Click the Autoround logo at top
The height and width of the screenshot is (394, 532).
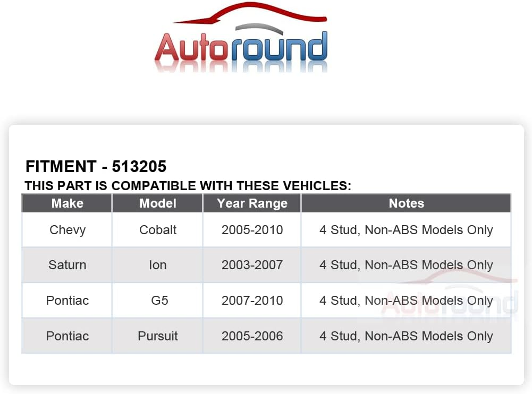click(x=241, y=37)
